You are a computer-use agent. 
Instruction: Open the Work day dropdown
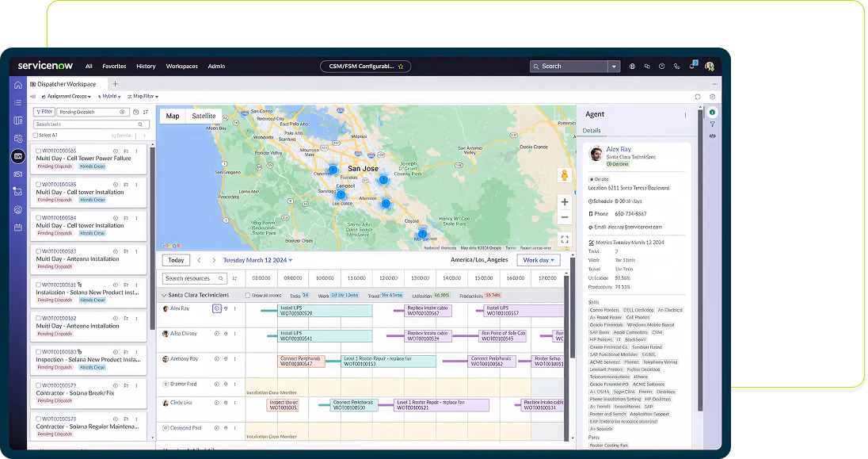(x=539, y=260)
